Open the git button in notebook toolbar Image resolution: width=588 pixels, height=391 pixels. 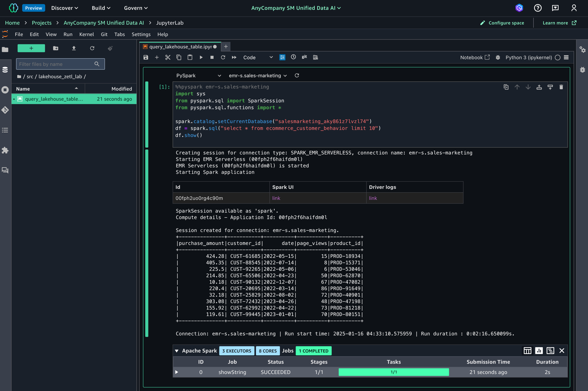[x=304, y=57]
